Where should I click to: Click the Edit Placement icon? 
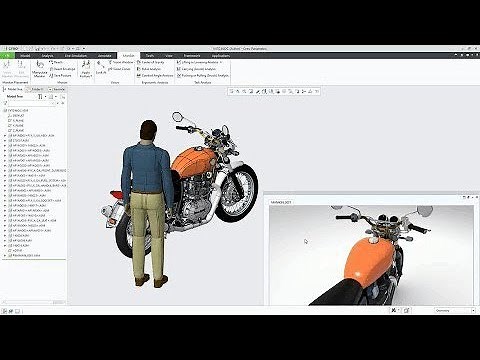pyautogui.click(x=21, y=69)
